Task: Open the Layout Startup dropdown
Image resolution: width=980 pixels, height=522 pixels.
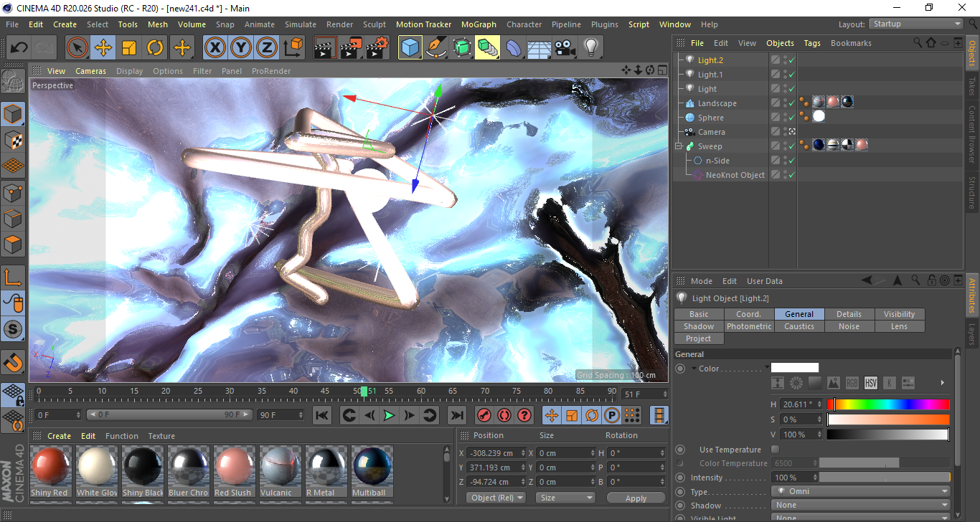Action: (x=916, y=24)
